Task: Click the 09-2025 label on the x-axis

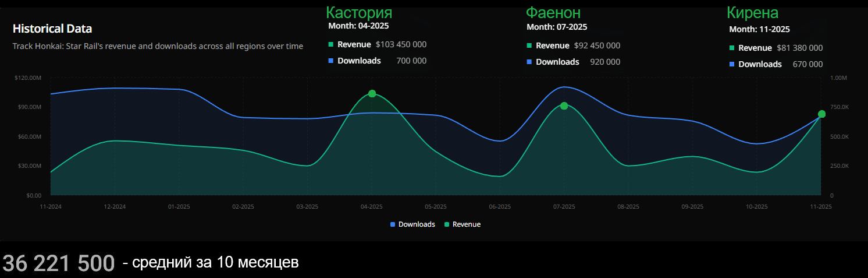Action: coord(692,207)
